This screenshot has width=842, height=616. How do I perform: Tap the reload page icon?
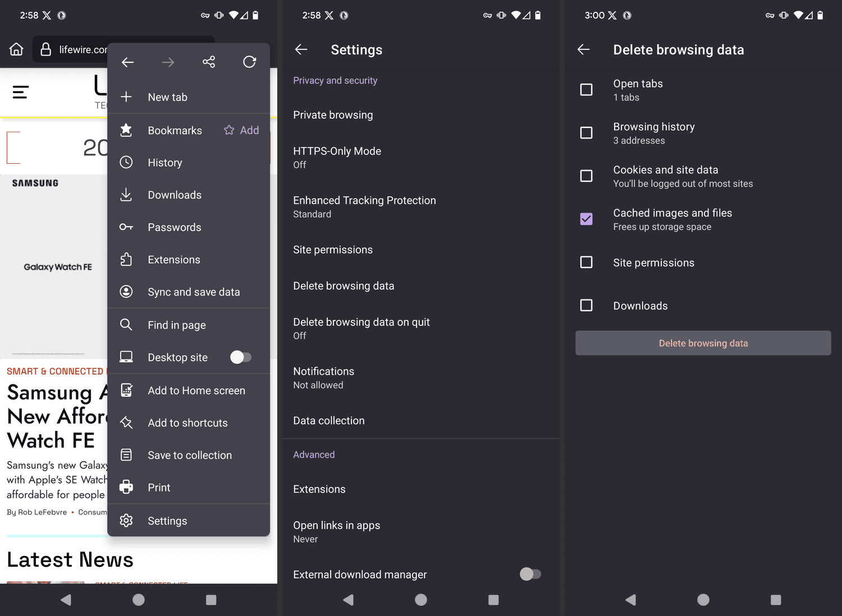pos(249,62)
